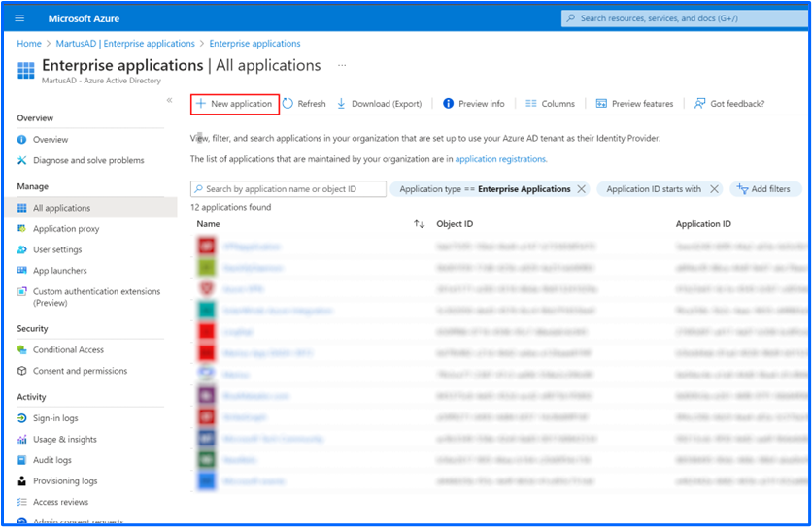This screenshot has height=527, width=812.
Task: Click the Columns list icon
Action: pos(530,104)
